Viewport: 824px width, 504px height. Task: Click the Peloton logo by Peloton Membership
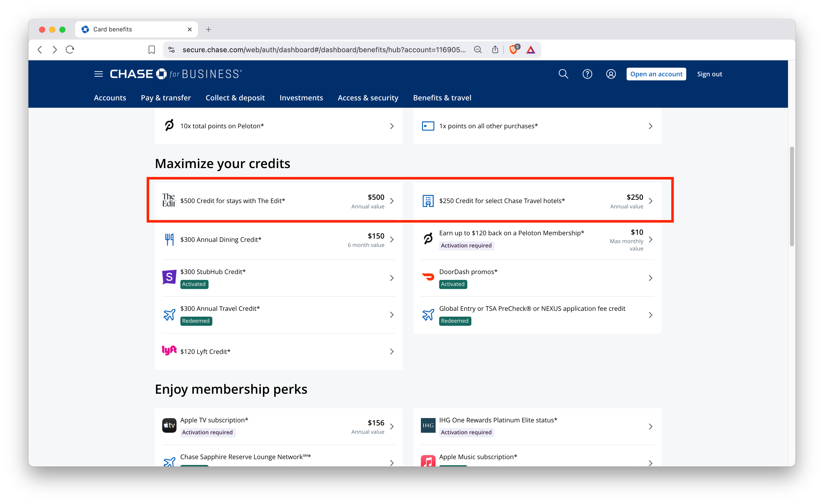(428, 238)
